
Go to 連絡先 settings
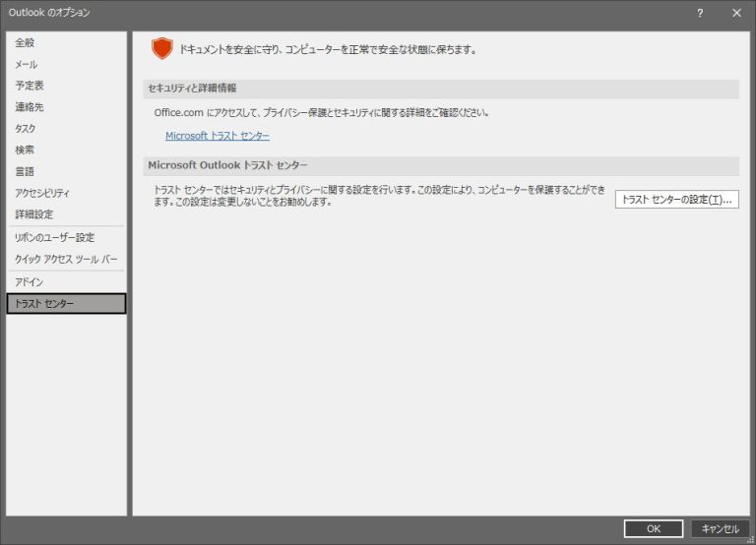(67, 107)
